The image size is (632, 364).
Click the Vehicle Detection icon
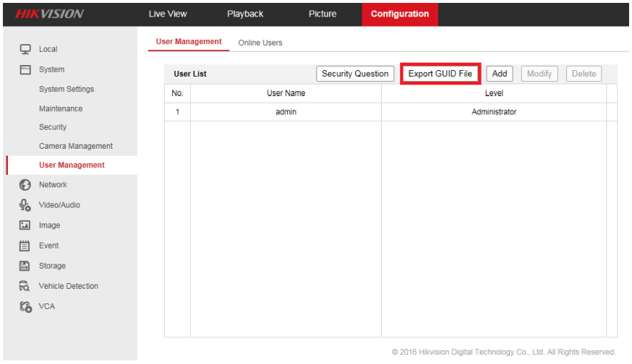pos(25,286)
